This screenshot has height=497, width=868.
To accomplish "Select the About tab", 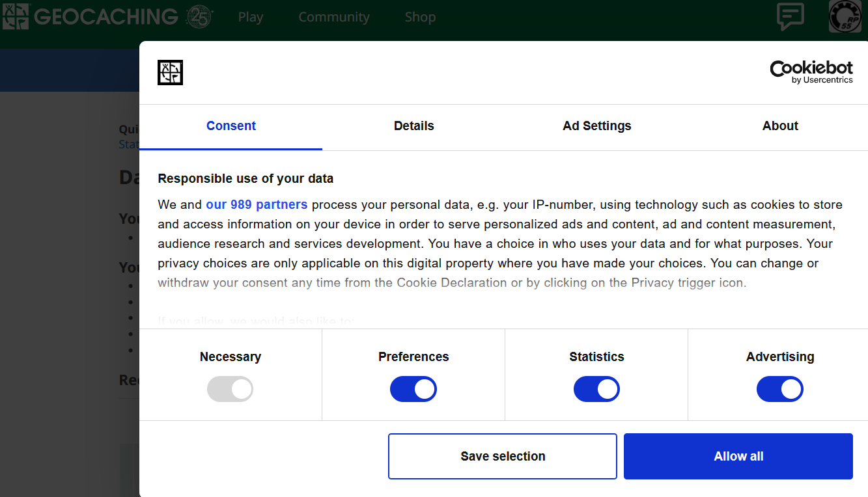I will [780, 126].
